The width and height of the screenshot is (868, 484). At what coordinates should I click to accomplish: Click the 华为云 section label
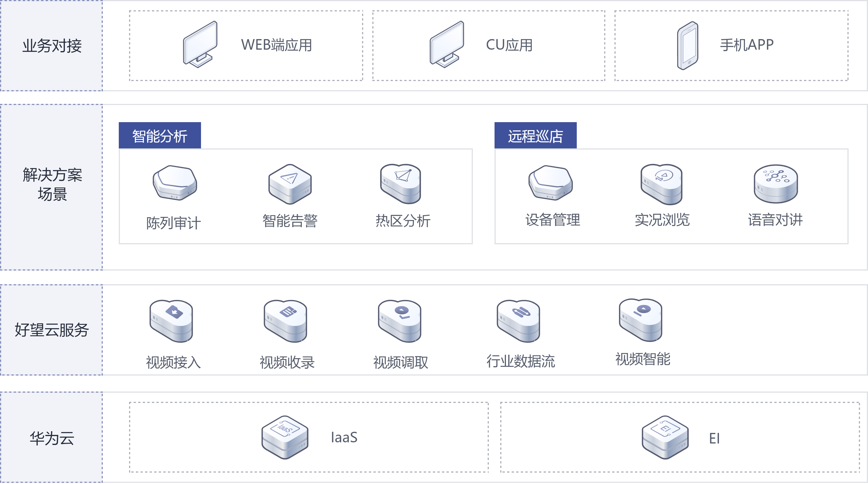(x=52, y=437)
